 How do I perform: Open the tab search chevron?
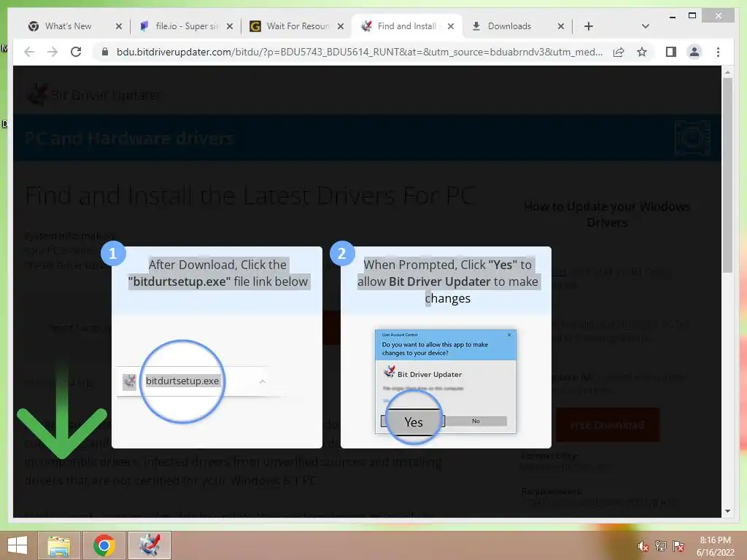pos(646,27)
